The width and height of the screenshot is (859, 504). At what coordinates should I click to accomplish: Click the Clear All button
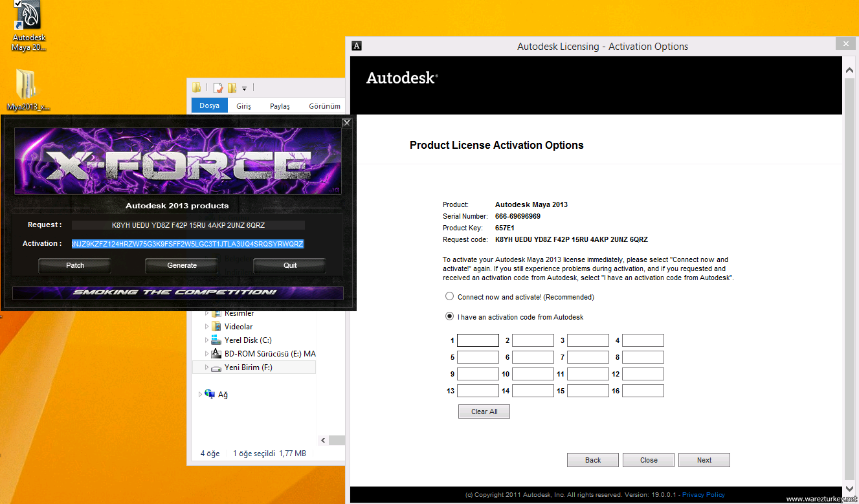tap(484, 411)
